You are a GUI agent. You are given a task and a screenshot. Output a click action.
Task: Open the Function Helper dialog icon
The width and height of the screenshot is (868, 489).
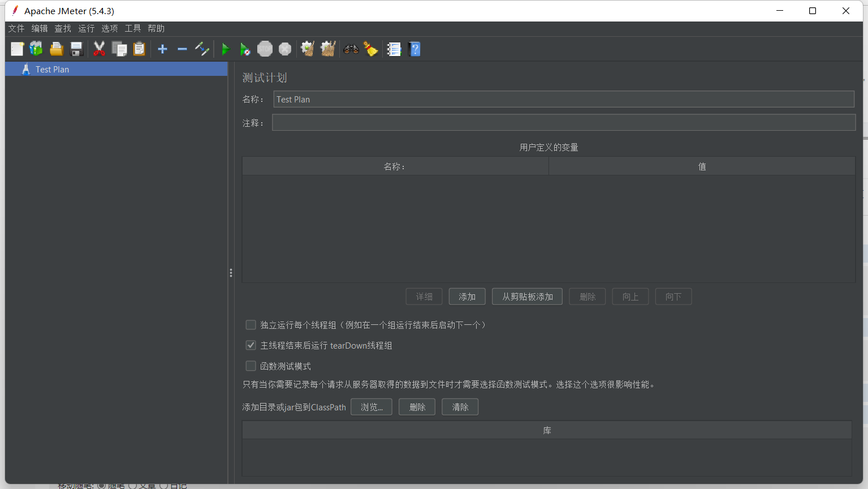click(x=394, y=49)
